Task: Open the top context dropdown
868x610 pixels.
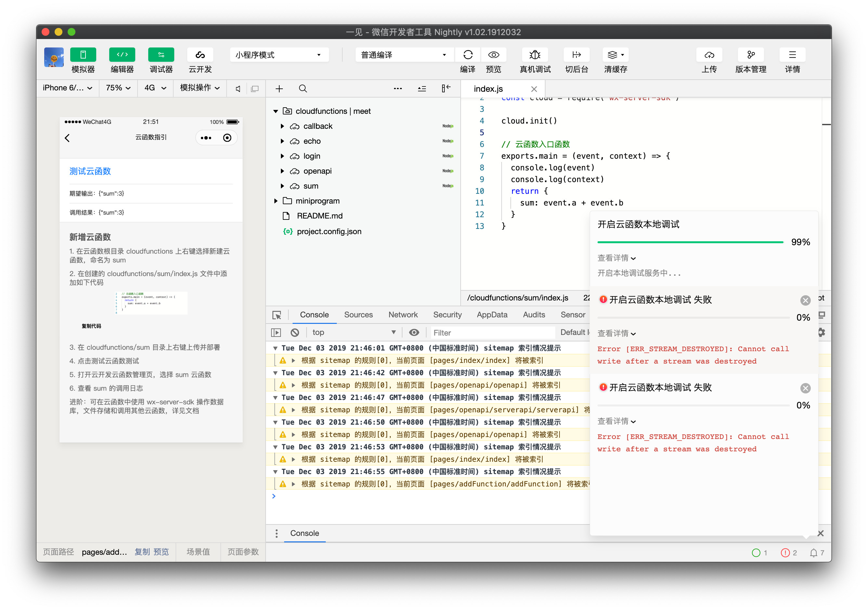Action: 354,332
